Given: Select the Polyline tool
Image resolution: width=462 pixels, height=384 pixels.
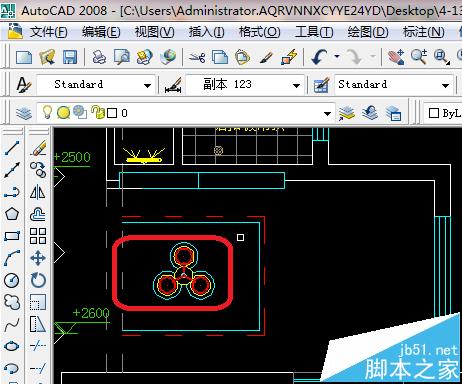Looking at the screenshot, I should tap(12, 192).
